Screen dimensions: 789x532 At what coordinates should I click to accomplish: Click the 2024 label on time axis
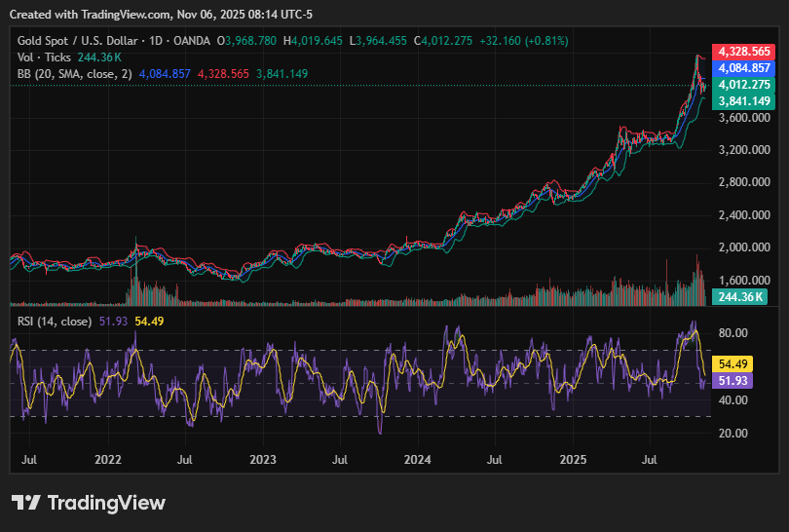[x=417, y=458]
